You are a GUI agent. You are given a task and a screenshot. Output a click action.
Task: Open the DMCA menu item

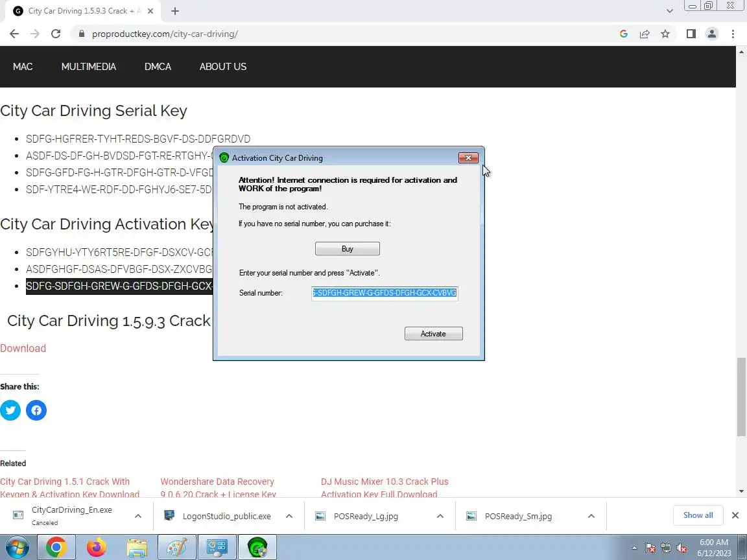(x=158, y=67)
